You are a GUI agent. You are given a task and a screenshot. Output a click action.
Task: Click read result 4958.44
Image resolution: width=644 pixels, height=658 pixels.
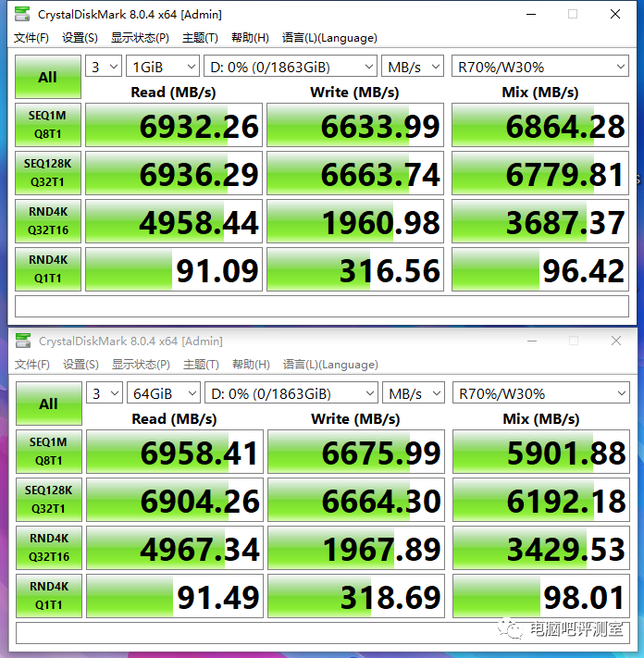(174, 221)
